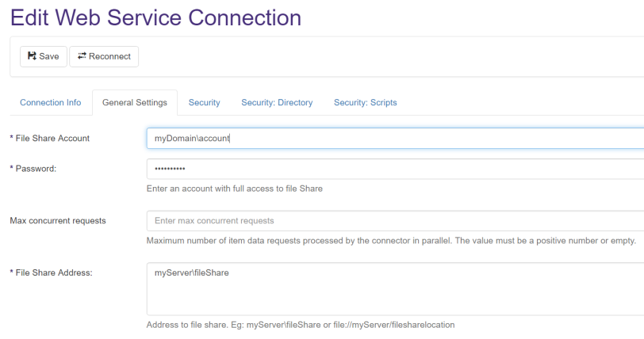Open the Security: Scripts tab
The width and height of the screenshot is (644, 339).
pos(365,103)
